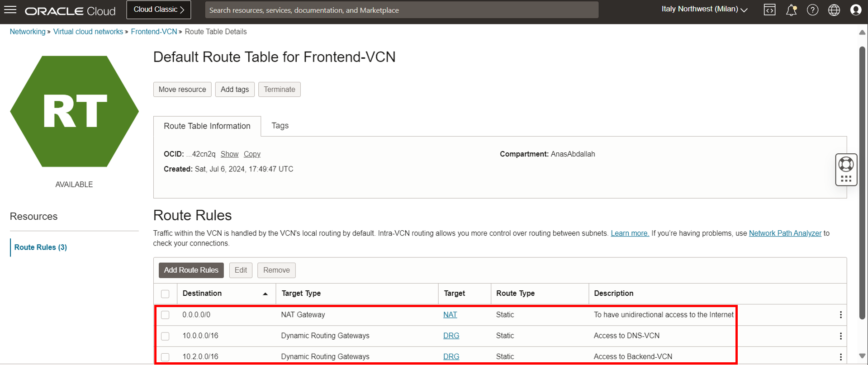Launch the Cloud Shell developer tools icon

point(769,10)
